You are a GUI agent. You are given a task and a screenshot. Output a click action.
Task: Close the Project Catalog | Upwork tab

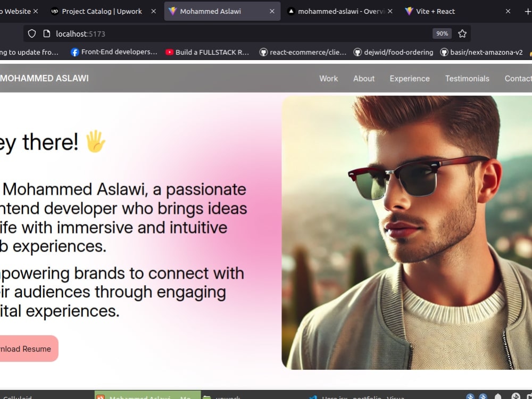(153, 11)
